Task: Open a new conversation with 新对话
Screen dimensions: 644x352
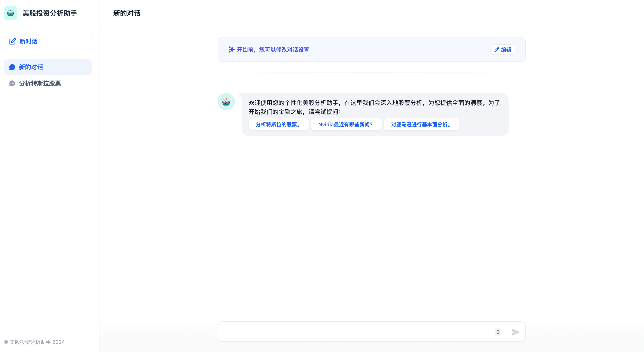Action: [x=48, y=41]
